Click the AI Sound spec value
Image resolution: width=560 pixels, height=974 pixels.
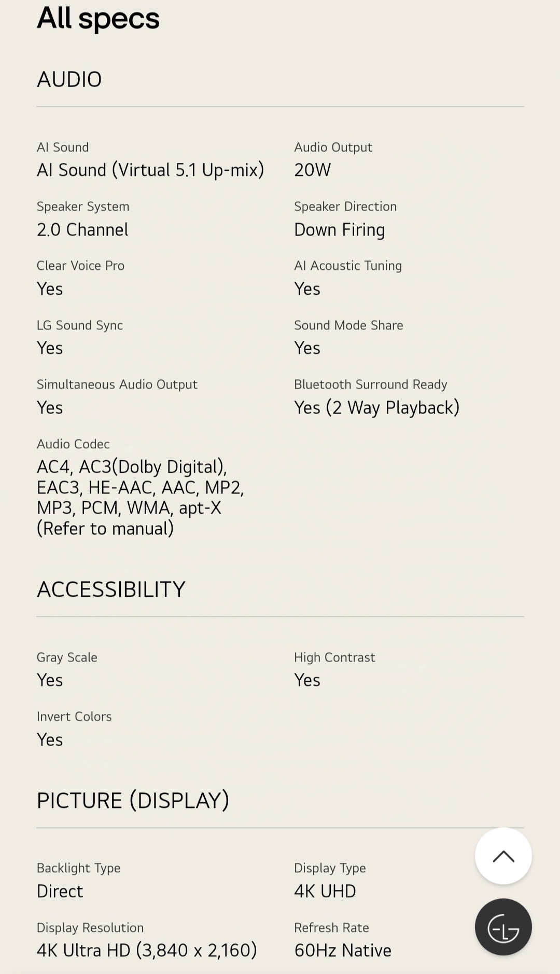pyautogui.click(x=150, y=170)
